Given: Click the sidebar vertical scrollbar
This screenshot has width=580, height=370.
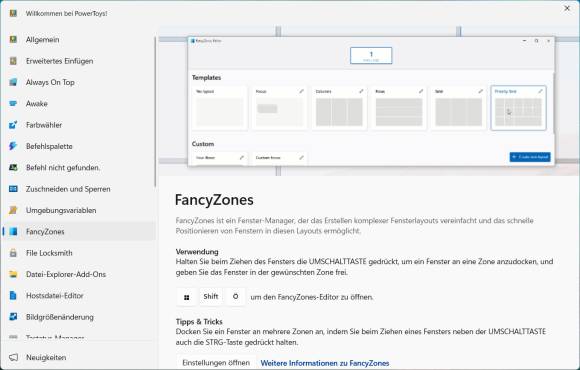Looking at the screenshot, I should [x=155, y=111].
